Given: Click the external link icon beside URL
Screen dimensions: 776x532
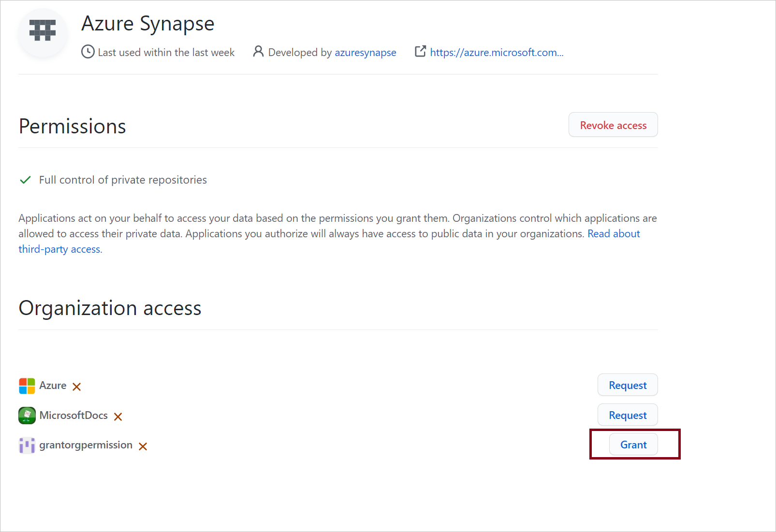Looking at the screenshot, I should 420,51.
